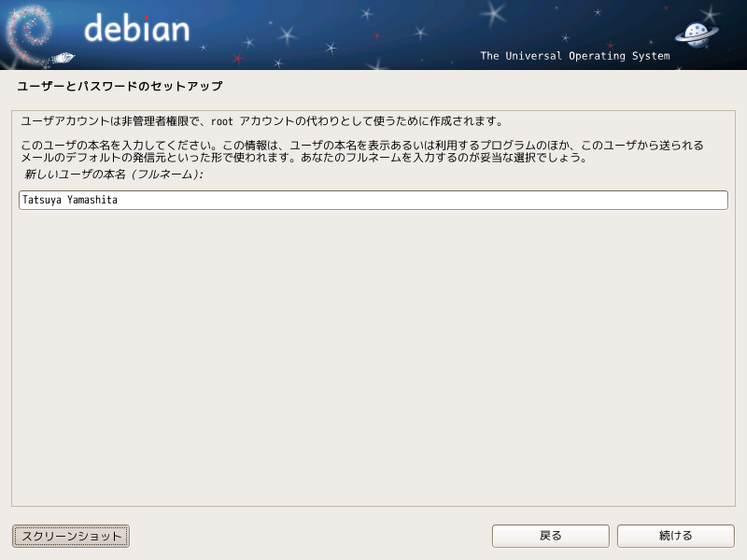Continue with the 続ける button
This screenshot has height=560, width=747.
coord(675,536)
